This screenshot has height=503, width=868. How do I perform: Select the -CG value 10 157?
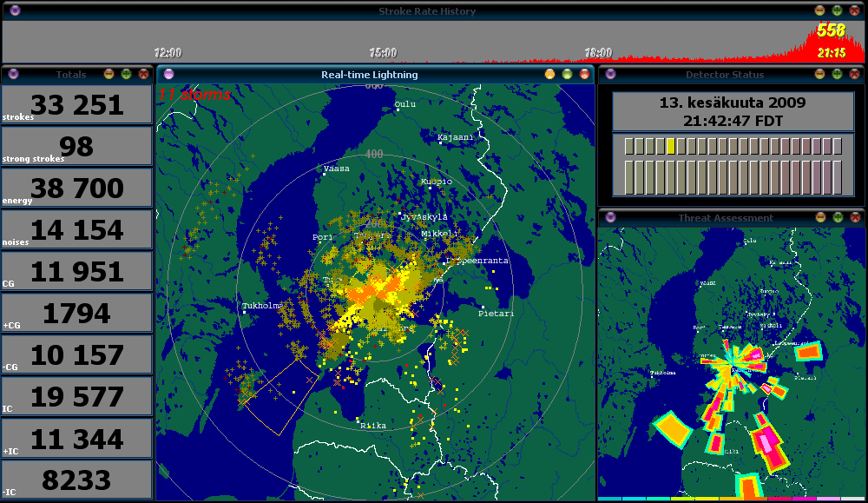77,355
